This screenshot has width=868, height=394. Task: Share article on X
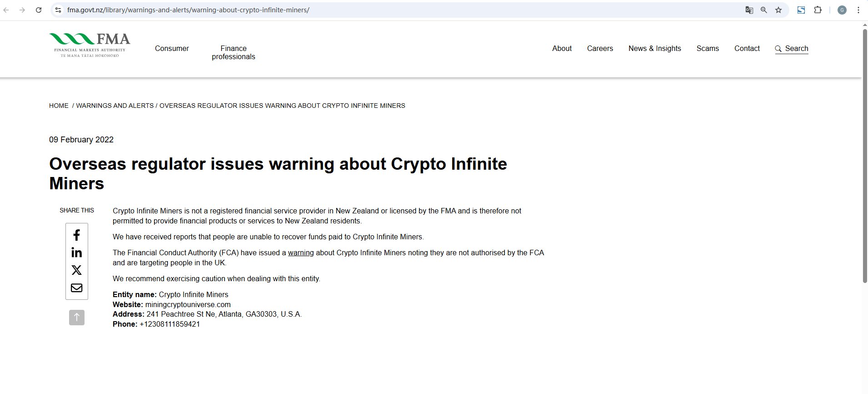tap(76, 270)
